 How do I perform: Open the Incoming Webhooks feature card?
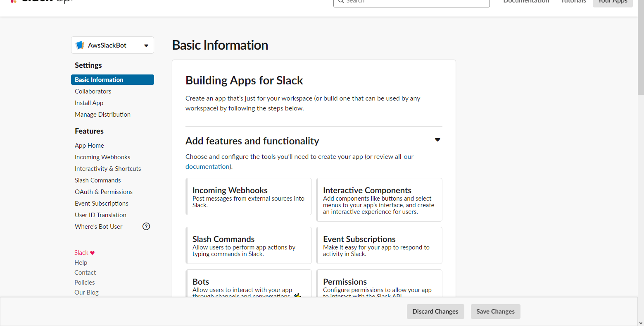click(x=249, y=197)
